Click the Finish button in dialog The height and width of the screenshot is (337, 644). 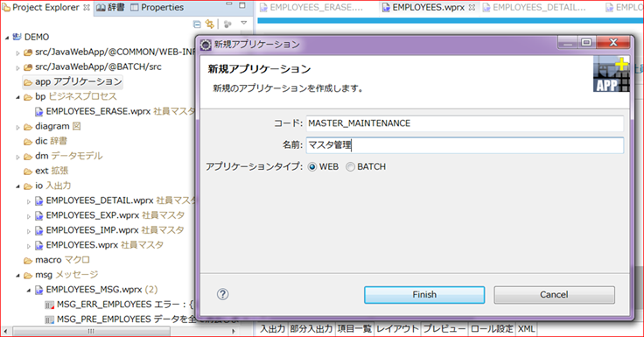(424, 295)
